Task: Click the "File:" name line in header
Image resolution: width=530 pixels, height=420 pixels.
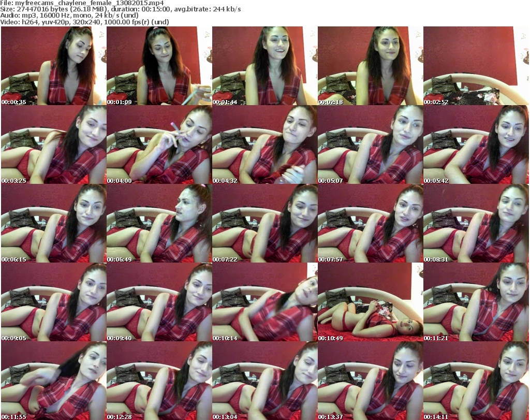Action: [82, 3]
